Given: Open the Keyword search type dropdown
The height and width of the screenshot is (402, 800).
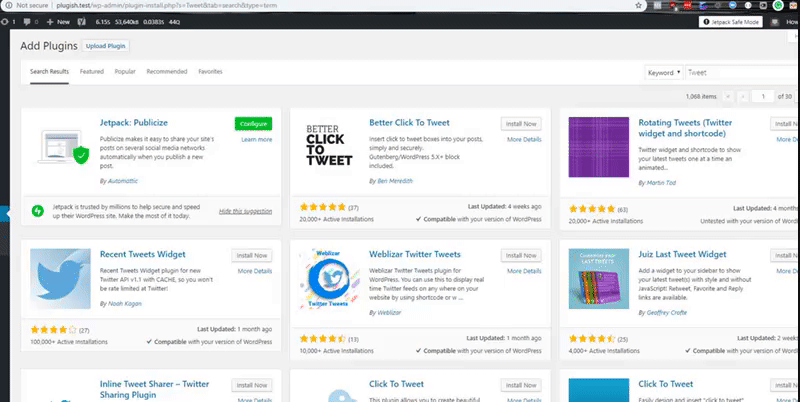Looking at the screenshot, I should tap(664, 72).
